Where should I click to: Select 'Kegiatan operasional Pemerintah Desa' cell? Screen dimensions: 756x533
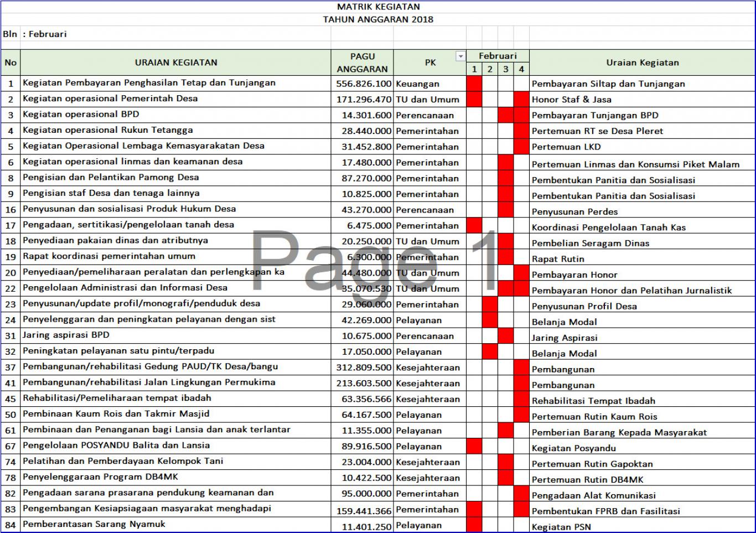tap(176, 99)
